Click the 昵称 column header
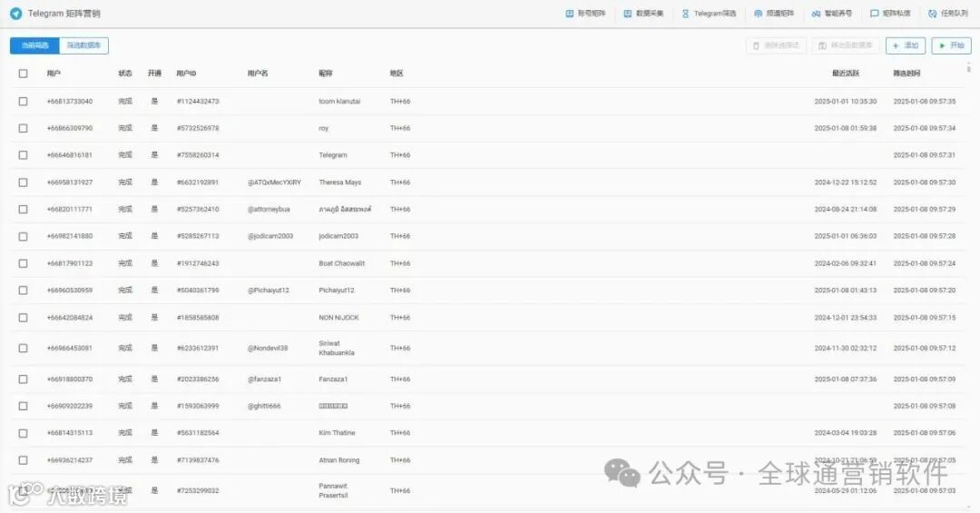980x513 pixels. pyautogui.click(x=326, y=74)
